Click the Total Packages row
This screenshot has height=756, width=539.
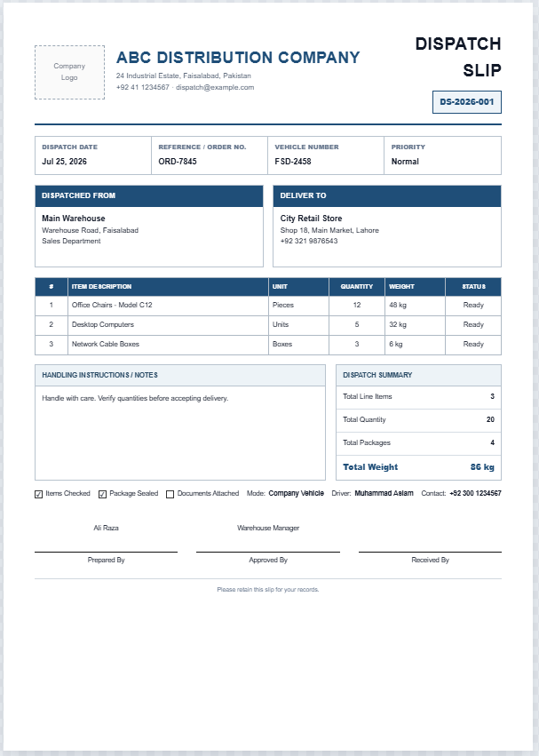coord(418,443)
